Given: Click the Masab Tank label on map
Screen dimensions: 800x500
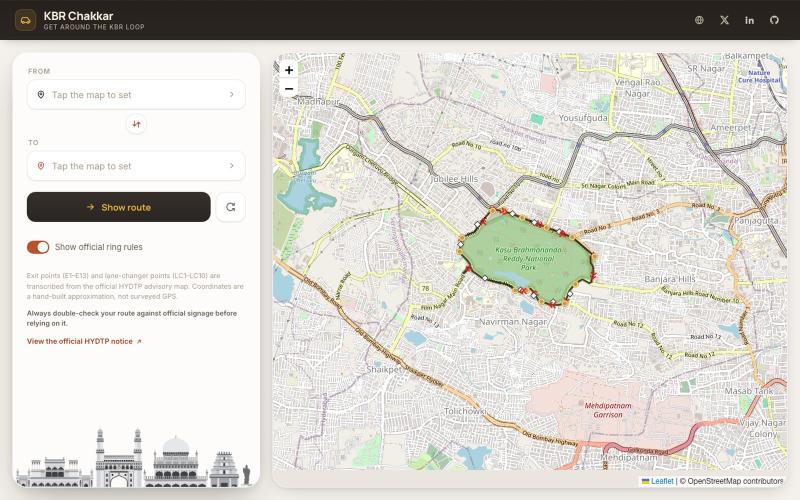Looking at the screenshot, I should tap(748, 391).
